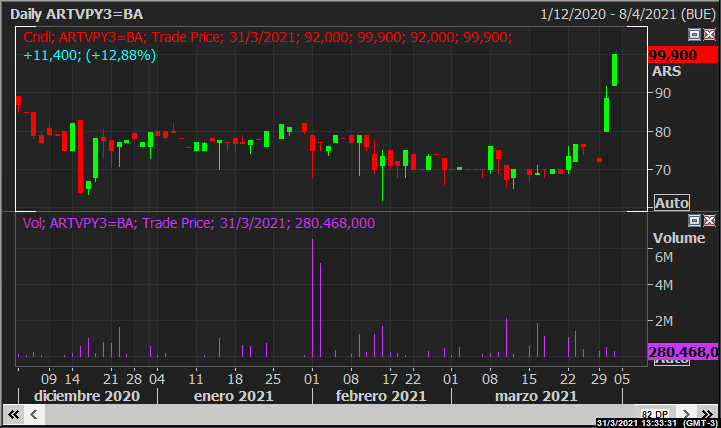Click the Daily ARTVPY3=BA chart title
This screenshot has width=721, height=428.
pyautogui.click(x=76, y=14)
